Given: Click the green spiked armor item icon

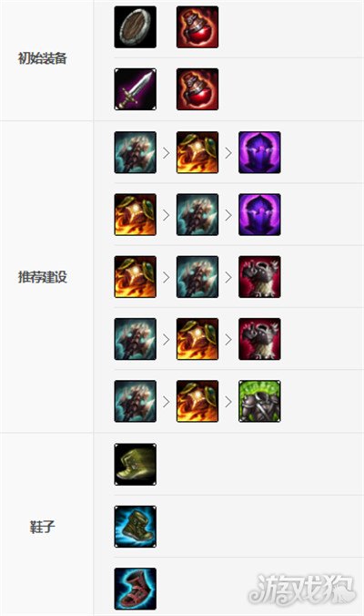Looking at the screenshot, I should pyautogui.click(x=259, y=401).
